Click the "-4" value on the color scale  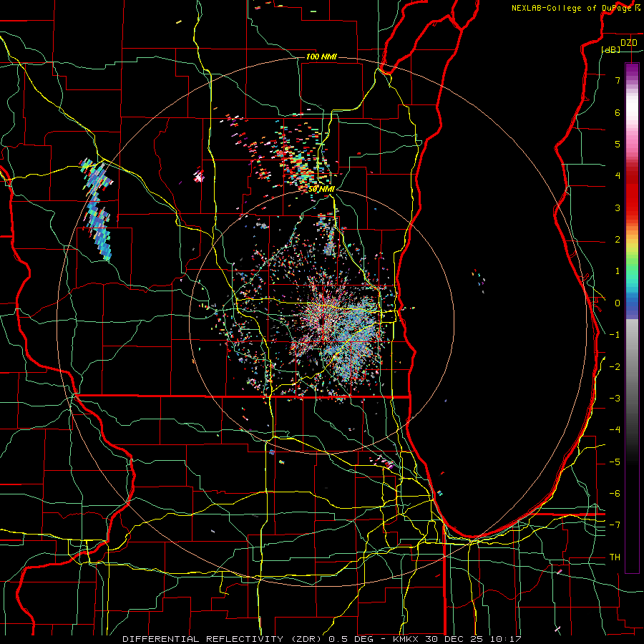click(615, 430)
